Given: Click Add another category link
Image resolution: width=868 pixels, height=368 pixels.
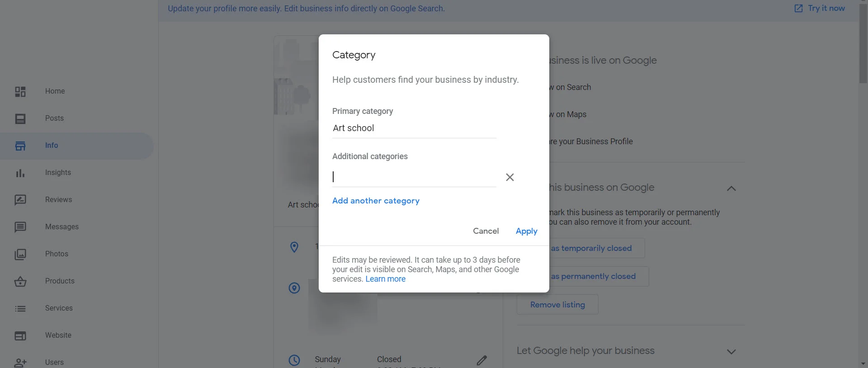Looking at the screenshot, I should pyautogui.click(x=376, y=201).
